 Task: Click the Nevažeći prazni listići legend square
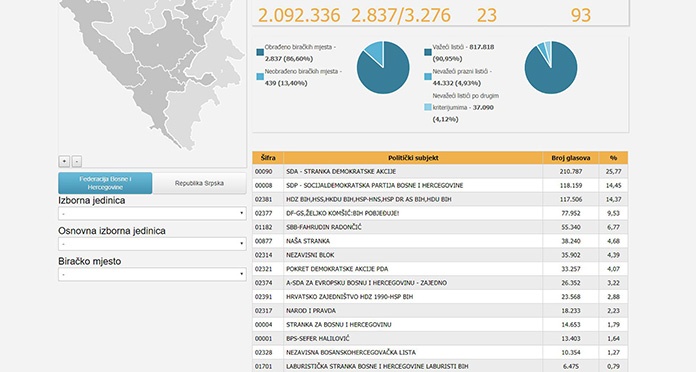428,77
